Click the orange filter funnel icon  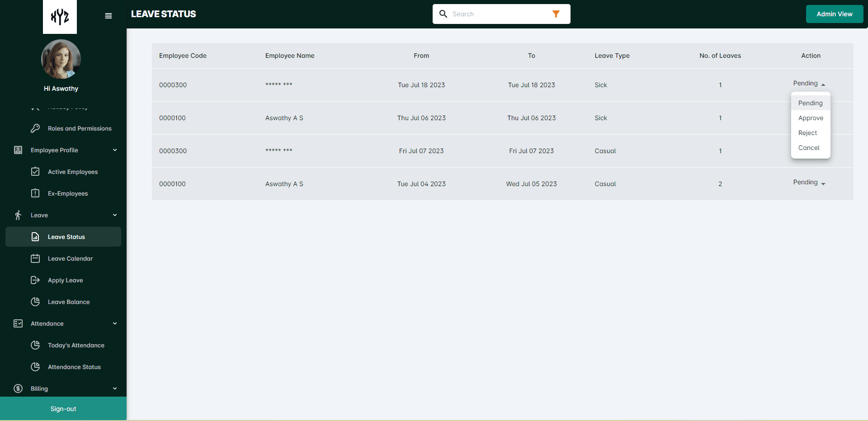pyautogui.click(x=556, y=14)
